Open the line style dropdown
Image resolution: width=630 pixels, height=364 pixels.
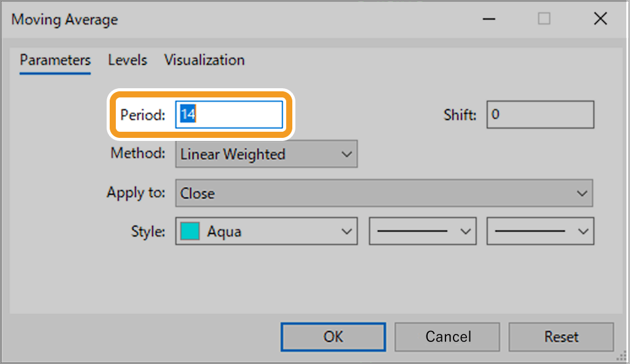click(x=422, y=232)
